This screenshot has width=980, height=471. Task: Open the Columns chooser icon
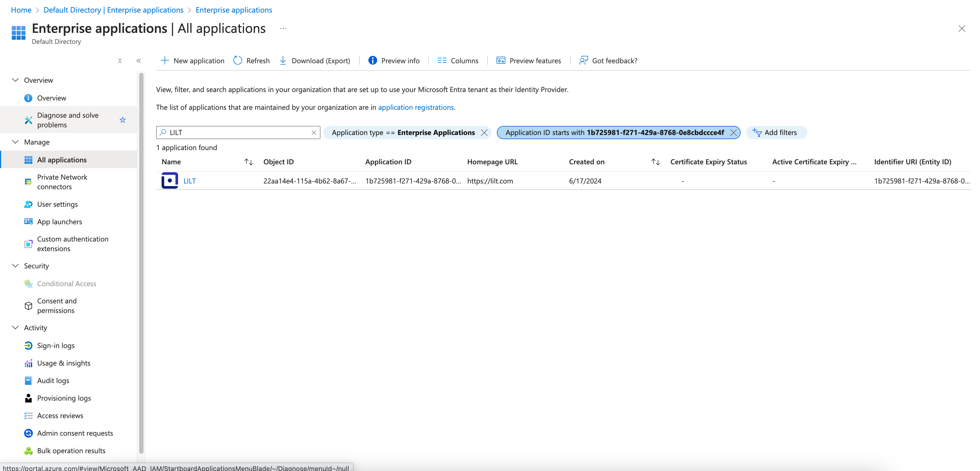(442, 61)
